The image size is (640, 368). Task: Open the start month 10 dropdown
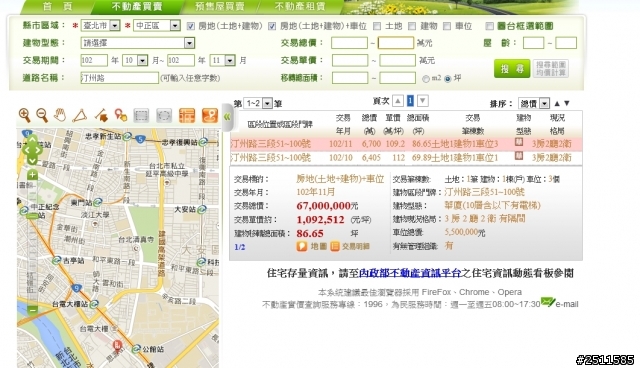click(135, 60)
